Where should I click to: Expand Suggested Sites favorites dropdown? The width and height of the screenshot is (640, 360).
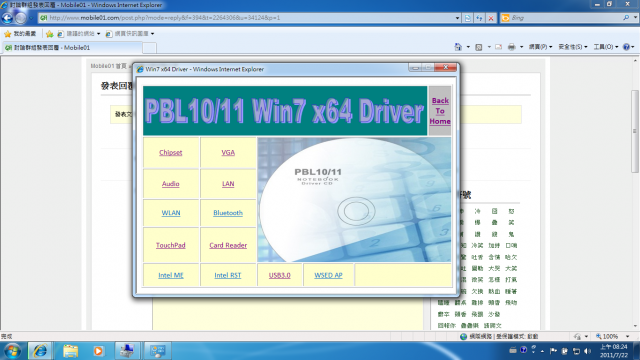pyautogui.click(x=98, y=33)
